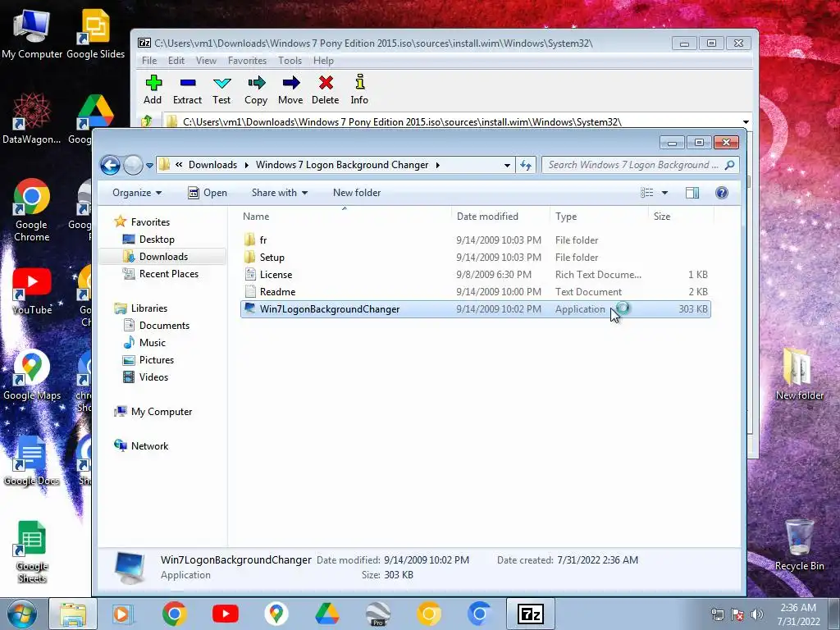Image resolution: width=840 pixels, height=630 pixels.
Task: Sort by the Size column header
Action: point(681,217)
